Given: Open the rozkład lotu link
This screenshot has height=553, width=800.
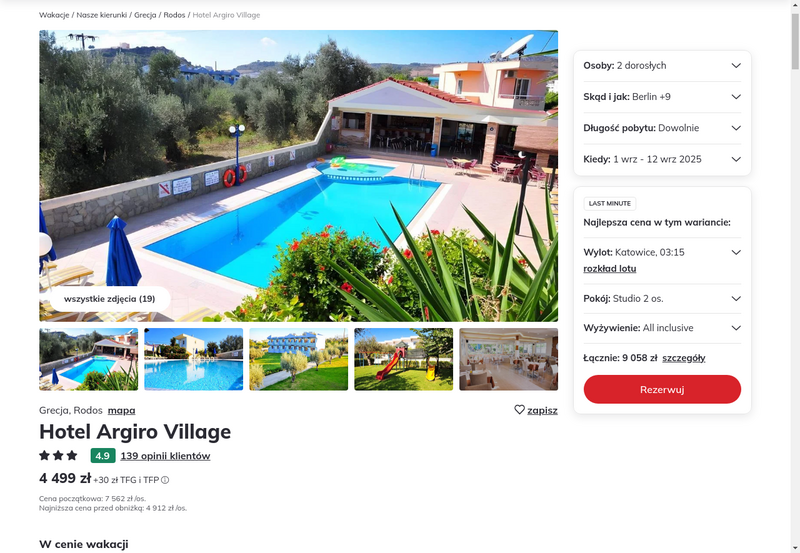Looking at the screenshot, I should tap(610, 269).
